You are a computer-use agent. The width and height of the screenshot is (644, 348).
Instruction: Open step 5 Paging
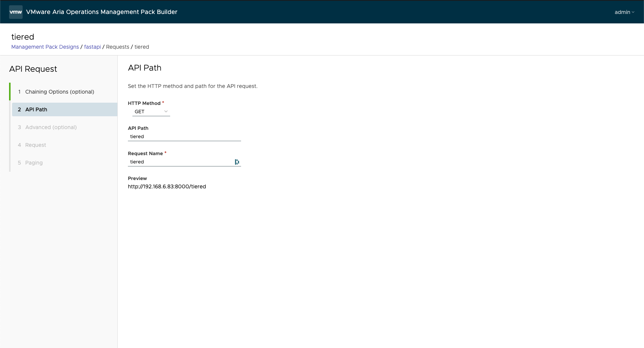coord(34,163)
